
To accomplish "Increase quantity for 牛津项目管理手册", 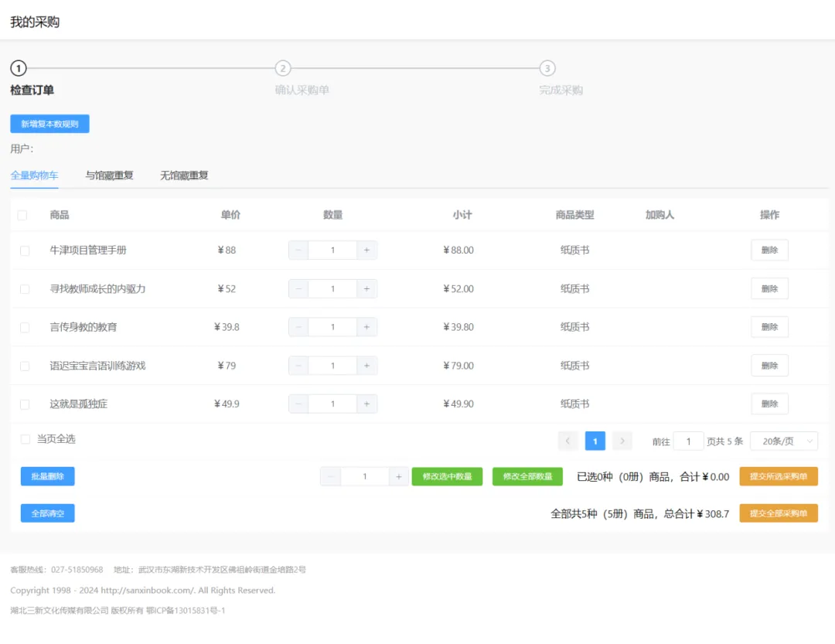I will (x=366, y=250).
